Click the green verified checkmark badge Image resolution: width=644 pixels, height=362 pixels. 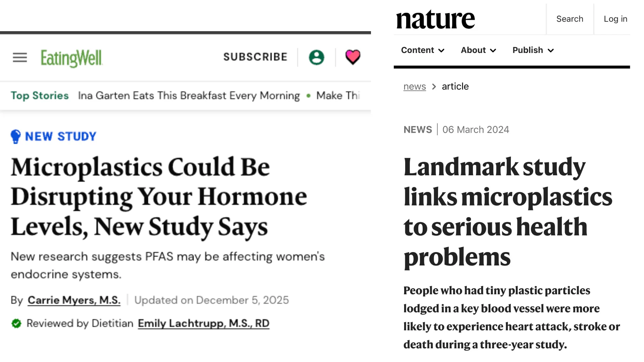pyautogui.click(x=16, y=323)
